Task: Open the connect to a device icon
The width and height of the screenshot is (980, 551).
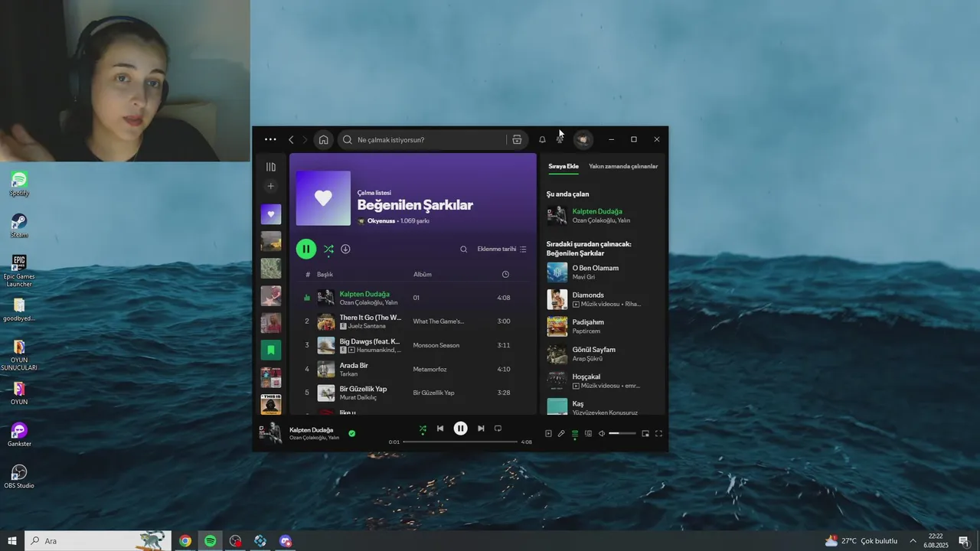Action: (588, 433)
